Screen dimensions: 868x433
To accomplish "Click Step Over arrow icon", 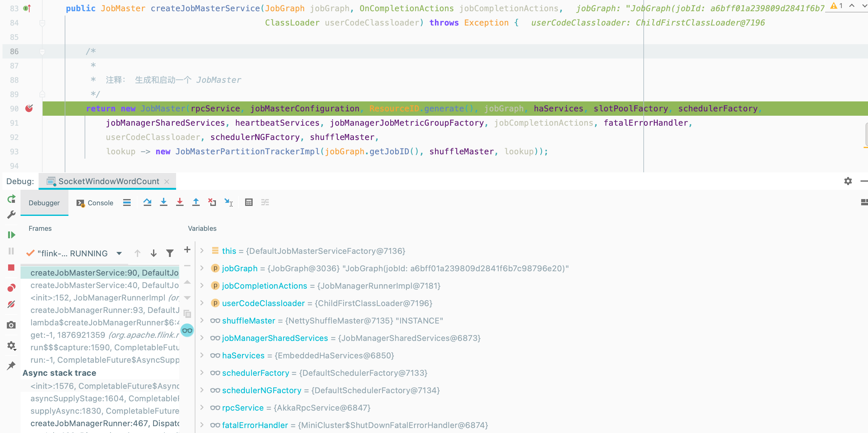I will pos(147,203).
